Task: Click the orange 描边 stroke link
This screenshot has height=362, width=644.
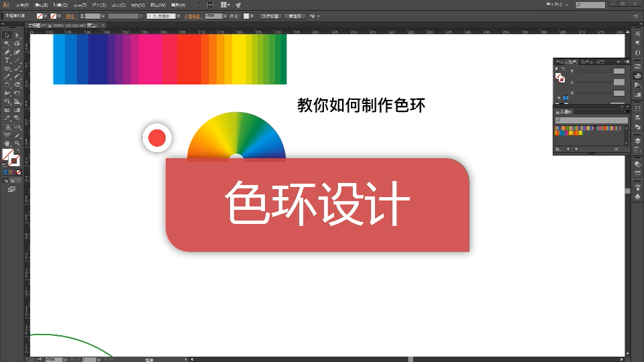Action: tap(70, 16)
